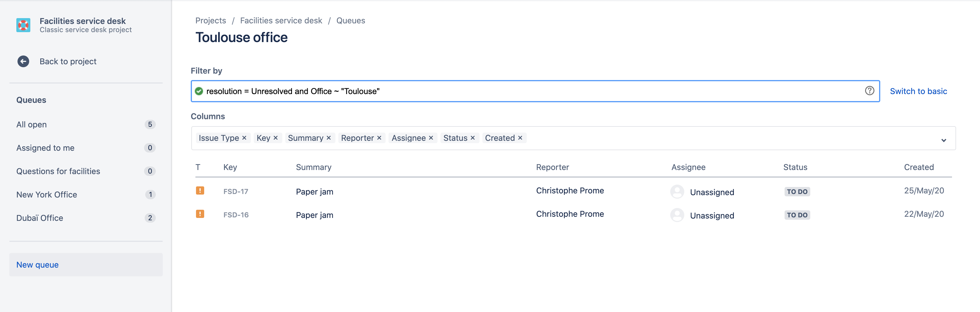Expand the Columns selection dropdown chevron
This screenshot has height=312, width=980.
(x=944, y=141)
